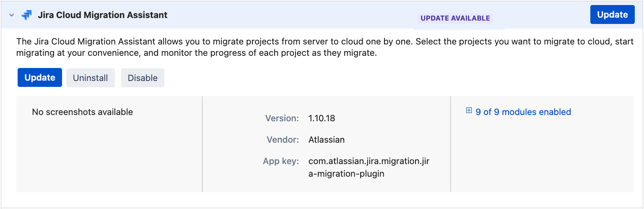The image size is (644, 209).
Task: Click the Version: label
Action: pos(282,118)
